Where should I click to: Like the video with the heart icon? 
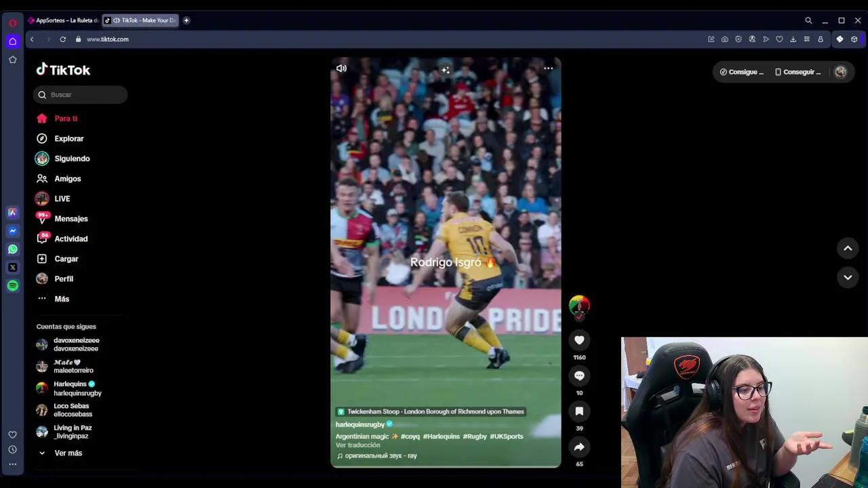[x=579, y=340]
